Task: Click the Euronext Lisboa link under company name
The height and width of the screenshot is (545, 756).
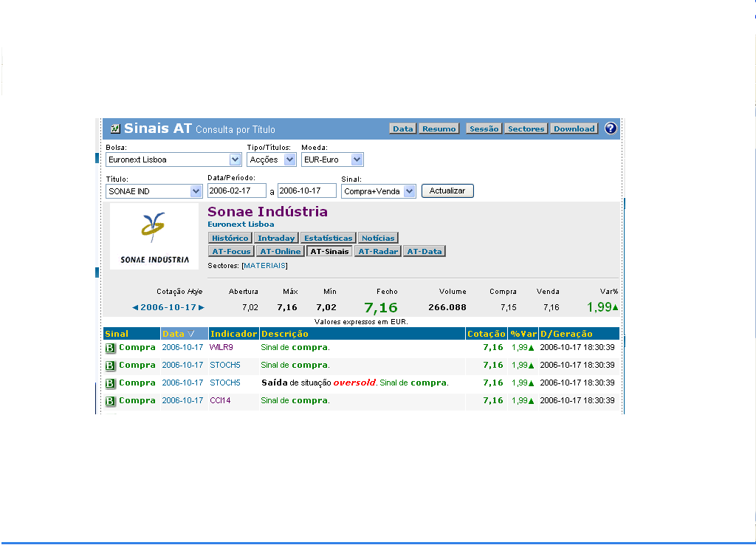Action: 241,224
